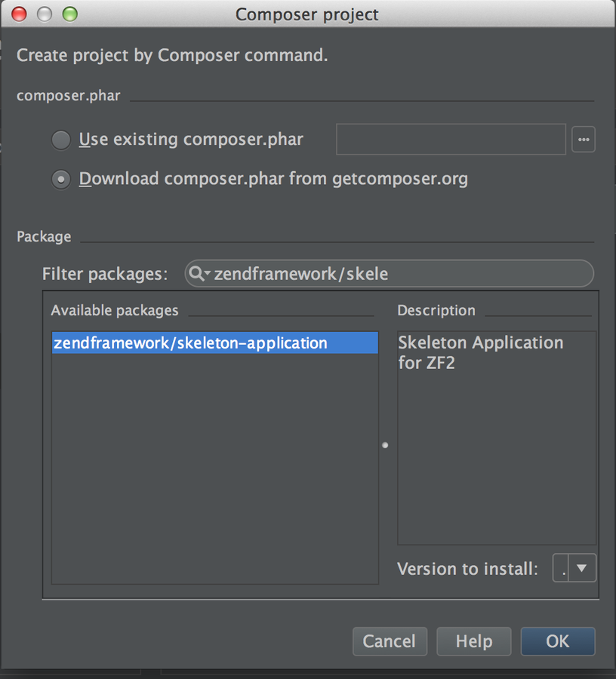Click the Skeleton Application for ZF2 description

coord(480,352)
